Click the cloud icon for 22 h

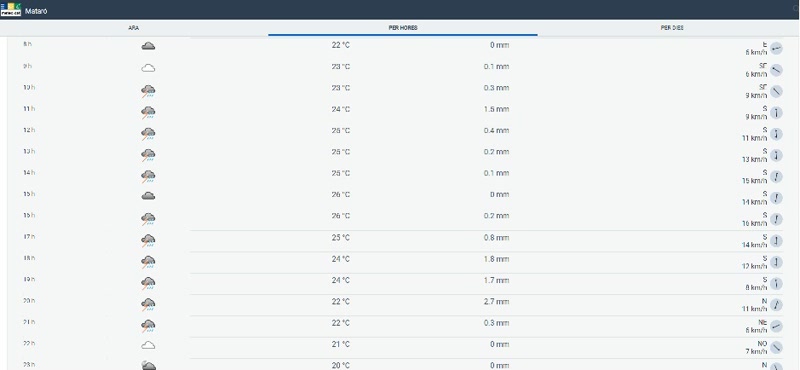(148, 346)
